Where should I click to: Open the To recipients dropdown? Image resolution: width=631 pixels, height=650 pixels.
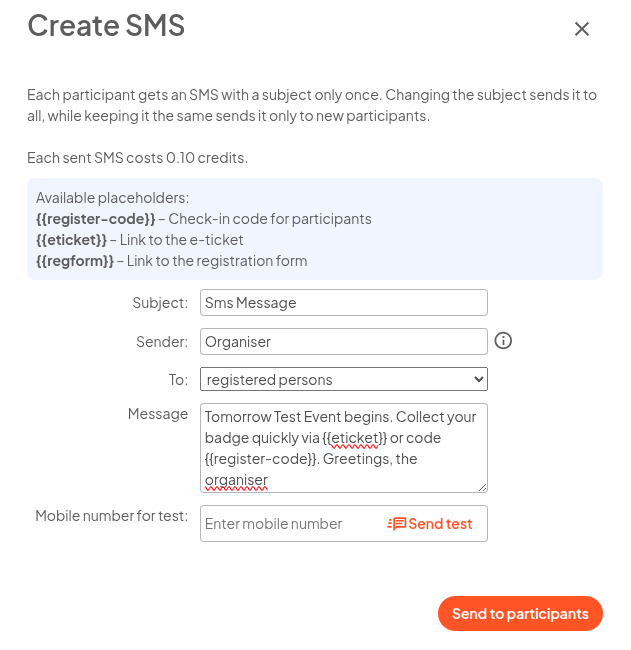click(344, 379)
